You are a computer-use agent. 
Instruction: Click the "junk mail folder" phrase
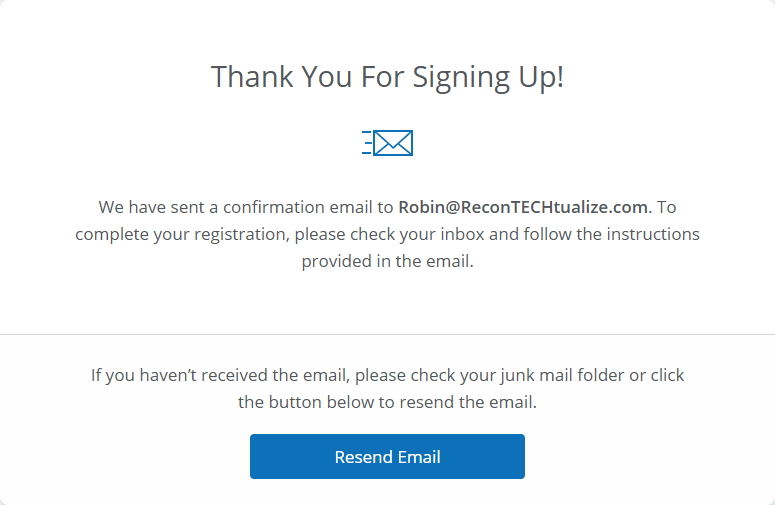tap(554, 376)
